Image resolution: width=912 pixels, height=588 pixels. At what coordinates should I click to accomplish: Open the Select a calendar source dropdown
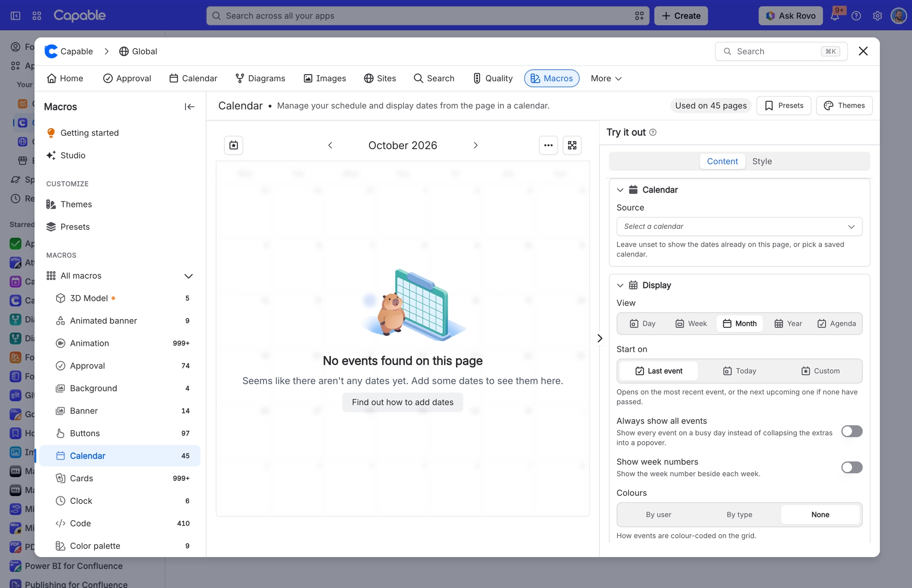pos(739,227)
